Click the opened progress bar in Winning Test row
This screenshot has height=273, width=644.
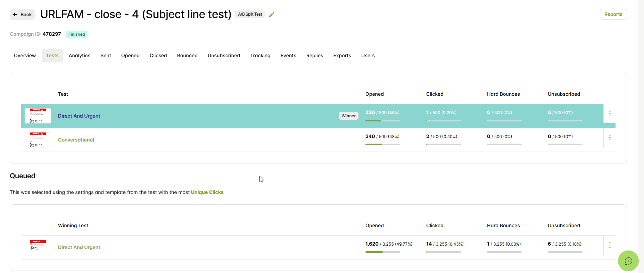click(x=383, y=252)
